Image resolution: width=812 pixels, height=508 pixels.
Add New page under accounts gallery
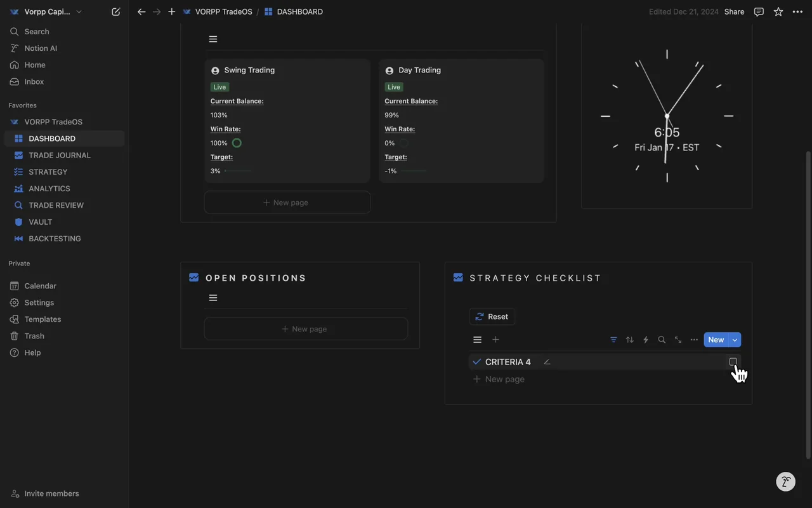(287, 203)
